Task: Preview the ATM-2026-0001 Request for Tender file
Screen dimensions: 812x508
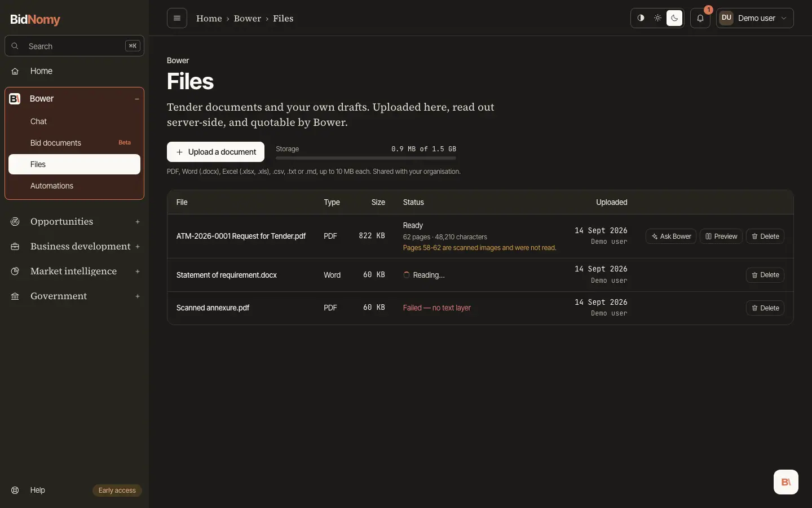Action: coord(721,237)
